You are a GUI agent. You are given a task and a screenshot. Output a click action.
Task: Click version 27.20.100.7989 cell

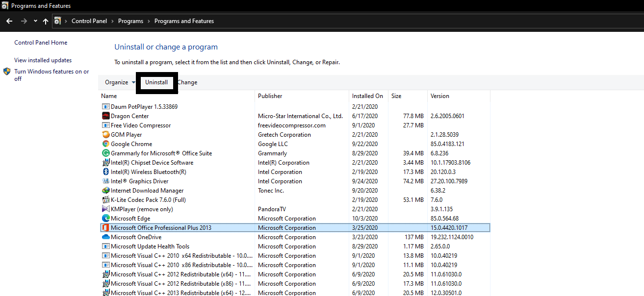[x=449, y=181]
